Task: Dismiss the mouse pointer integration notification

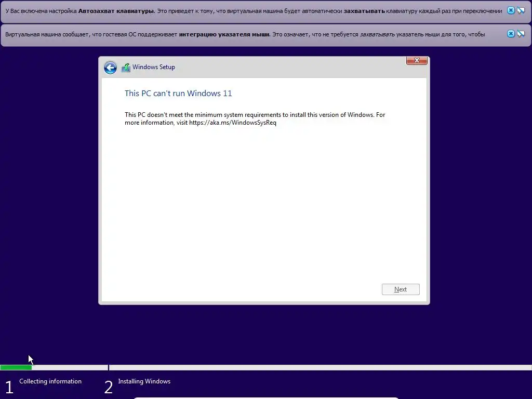Action: [511, 34]
